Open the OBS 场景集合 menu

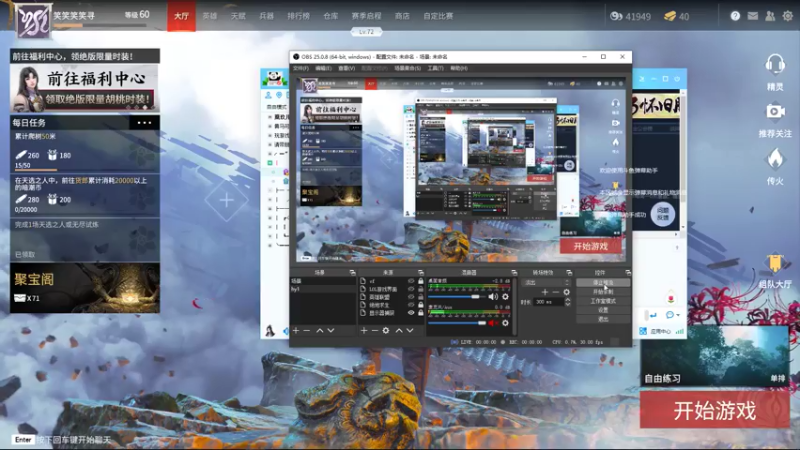408,68
